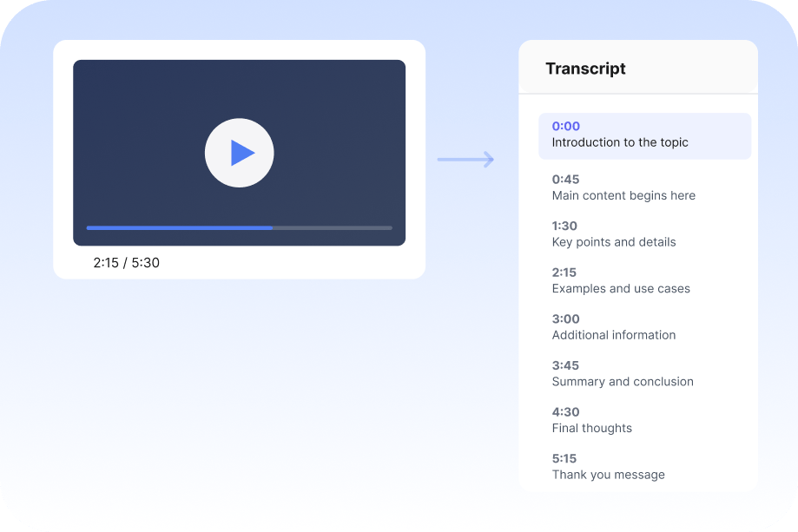This screenshot has width=798, height=532.
Task: Click the Transcript panel heading
Action: coord(585,69)
